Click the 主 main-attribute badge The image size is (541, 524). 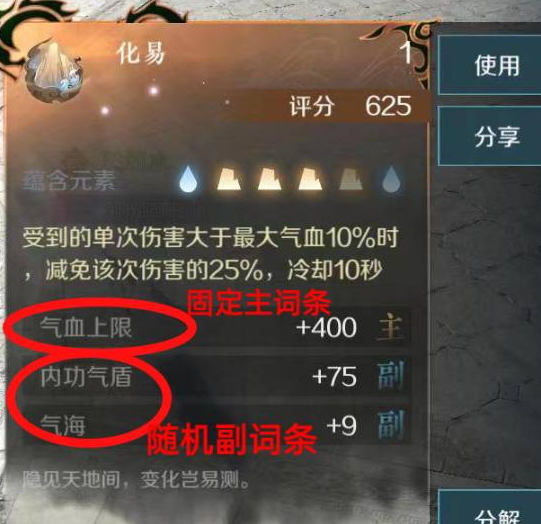pyautogui.click(x=391, y=326)
